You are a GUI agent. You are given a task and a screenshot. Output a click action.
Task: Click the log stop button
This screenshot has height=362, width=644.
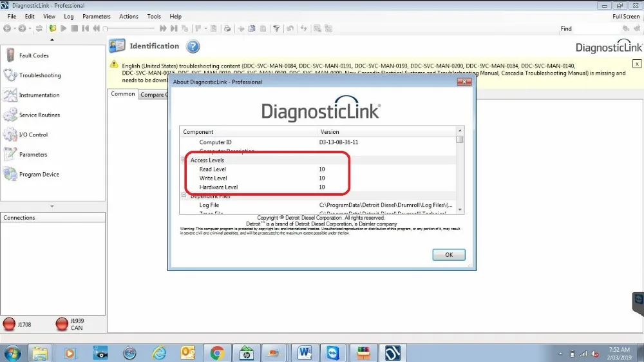tap(74, 28)
